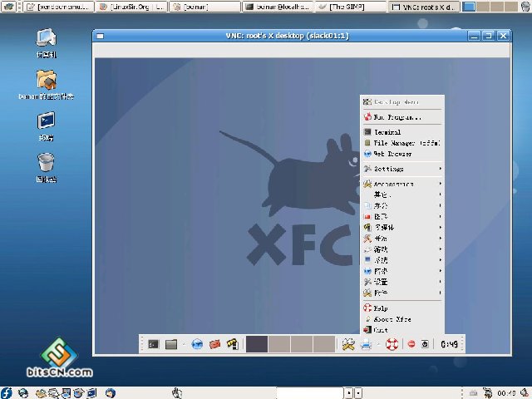Expand the submenu with the red icon
The height and width of the screenshot is (399, 532).
pyautogui.click(x=402, y=216)
